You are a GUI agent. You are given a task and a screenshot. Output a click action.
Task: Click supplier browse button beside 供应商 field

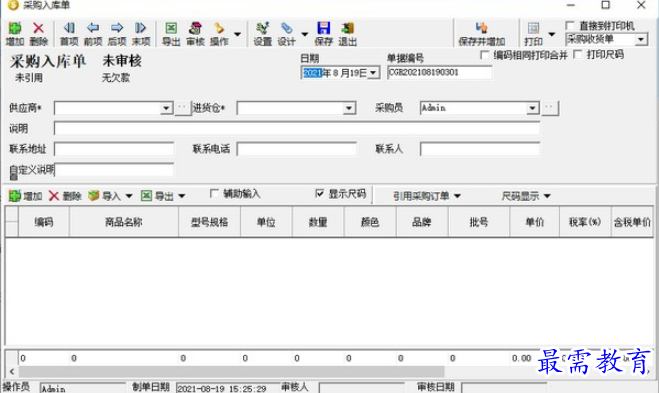[182, 108]
